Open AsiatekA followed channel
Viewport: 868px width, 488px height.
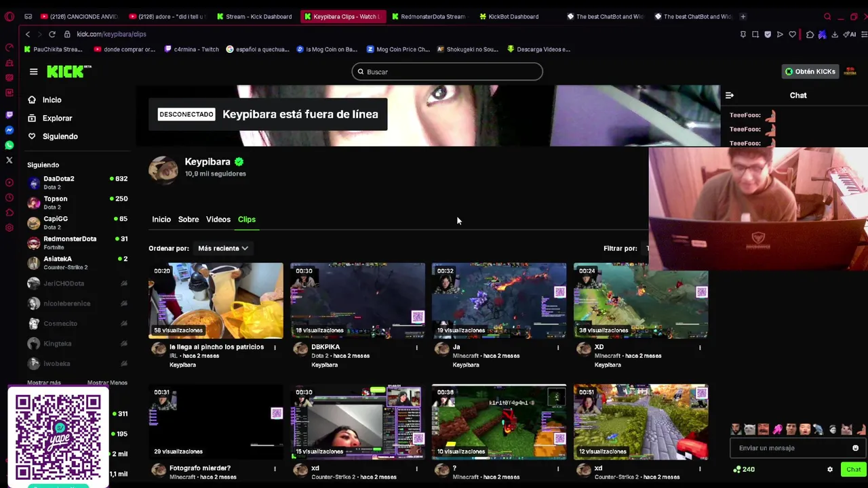point(77,262)
